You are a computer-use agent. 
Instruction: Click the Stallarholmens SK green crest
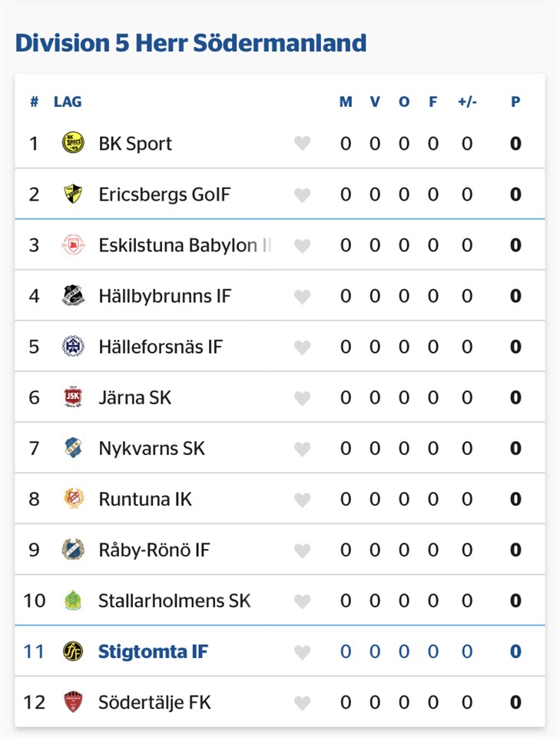click(73, 600)
